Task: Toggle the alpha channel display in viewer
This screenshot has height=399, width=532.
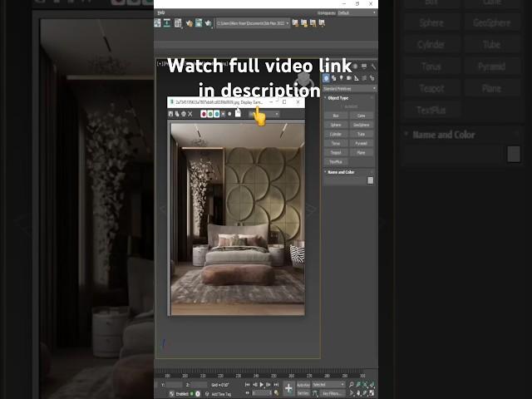Action: (x=223, y=114)
